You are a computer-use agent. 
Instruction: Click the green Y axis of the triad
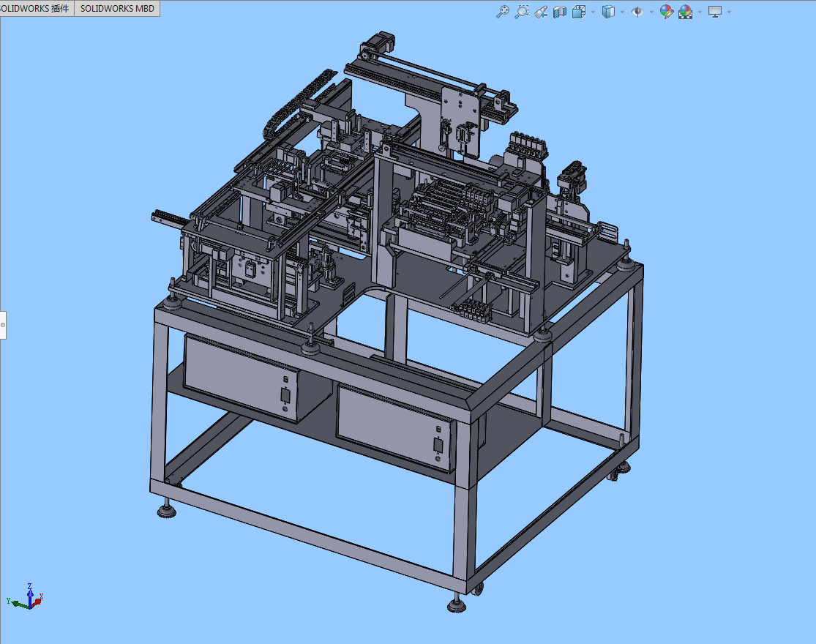pyautogui.click(x=17, y=604)
